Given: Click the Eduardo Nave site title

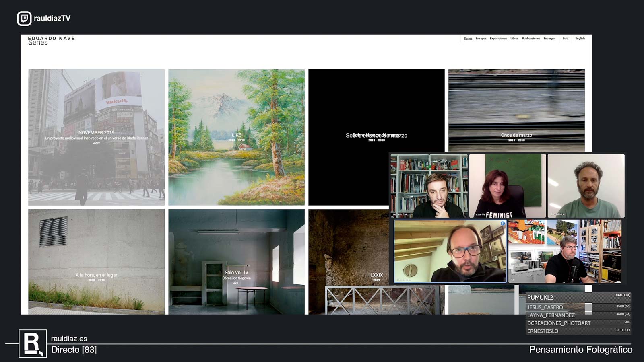Looking at the screenshot, I should pyautogui.click(x=52, y=39).
